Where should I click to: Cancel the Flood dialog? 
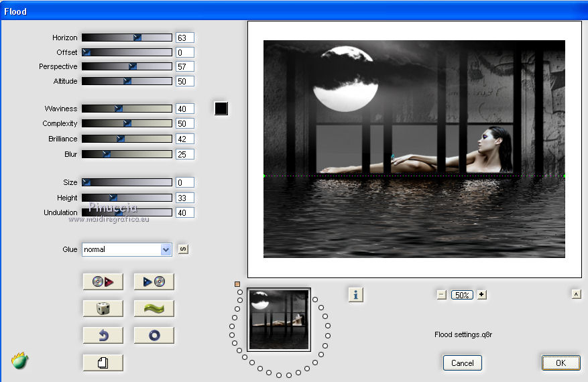(462, 363)
